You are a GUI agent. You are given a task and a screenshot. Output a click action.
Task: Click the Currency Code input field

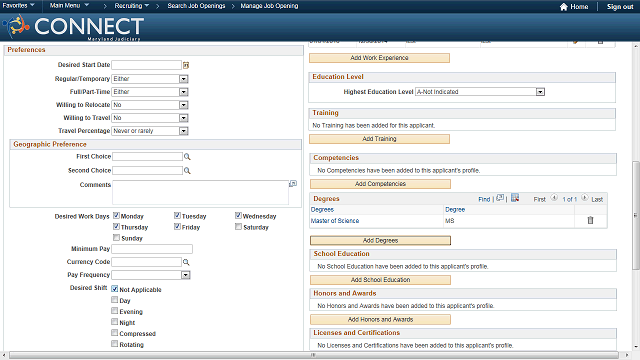point(147,262)
